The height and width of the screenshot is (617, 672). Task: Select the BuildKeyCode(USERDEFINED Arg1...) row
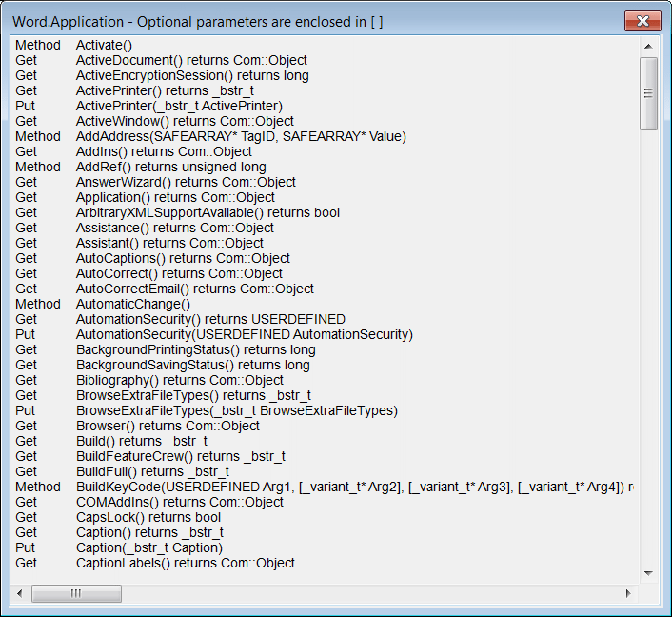tap(325, 488)
